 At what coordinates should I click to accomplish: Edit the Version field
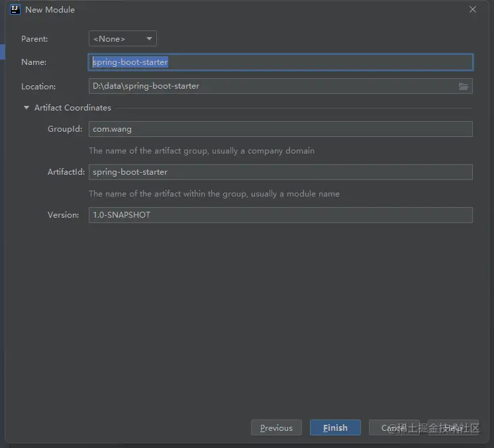[280, 215]
